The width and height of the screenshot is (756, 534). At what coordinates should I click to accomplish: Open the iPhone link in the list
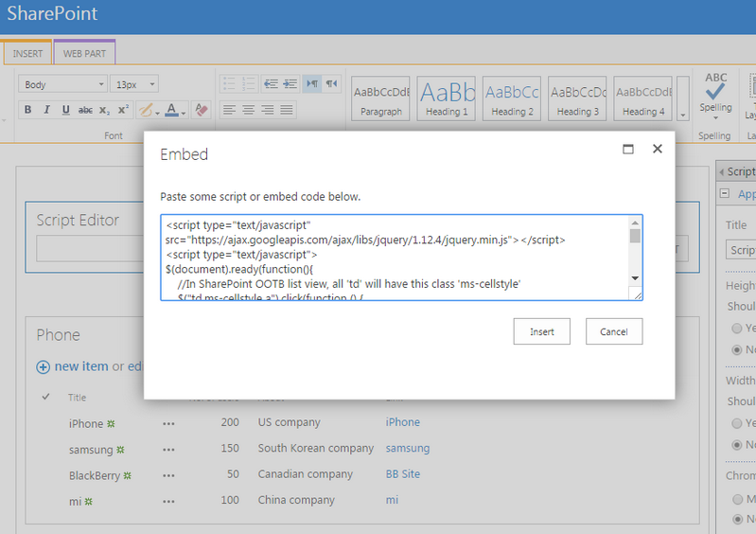coord(402,422)
